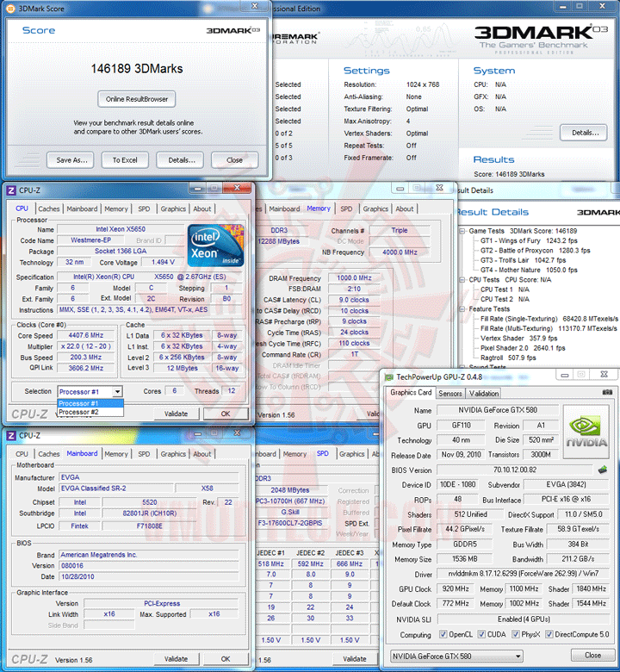This screenshot has width=620, height=672.
Task: Click the To Excel button
Action: (x=125, y=160)
